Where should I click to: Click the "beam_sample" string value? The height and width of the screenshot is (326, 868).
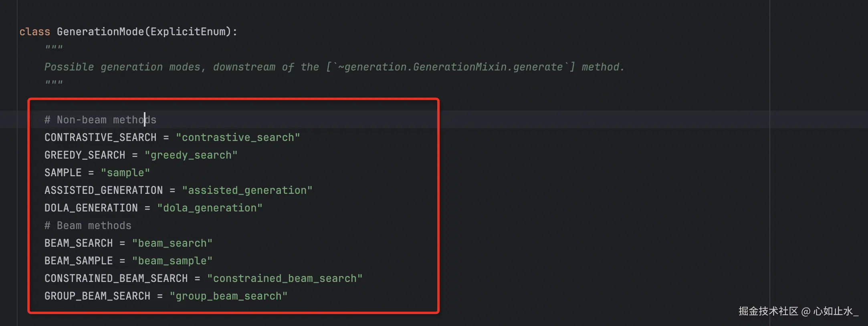(x=172, y=261)
